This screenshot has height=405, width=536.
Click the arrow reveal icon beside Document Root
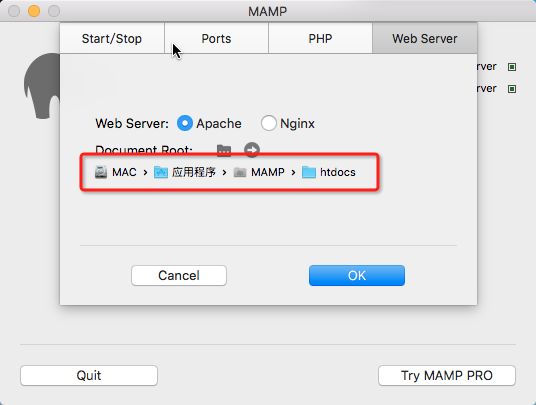[252, 150]
